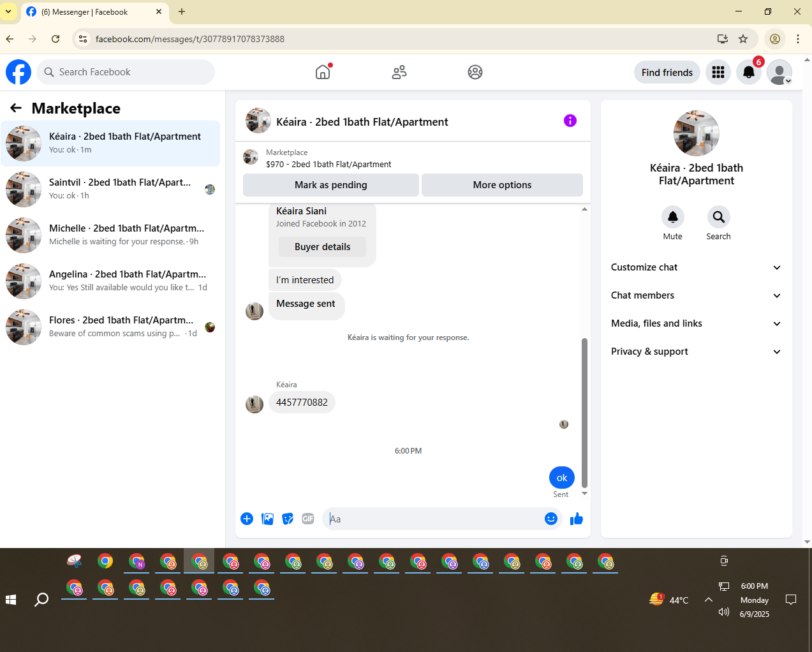Viewport: 812px width, 652px height.
Task: Open the purple conversation information icon
Action: 570,121
